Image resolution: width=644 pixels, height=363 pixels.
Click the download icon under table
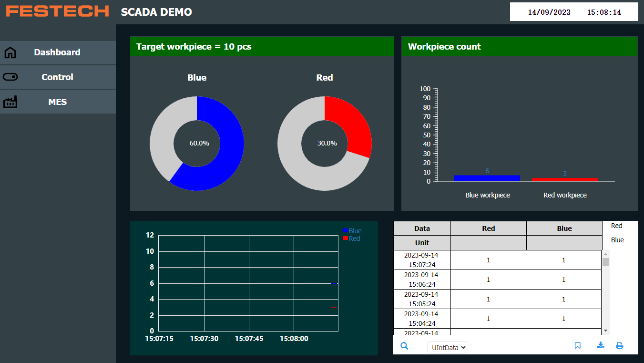tap(601, 345)
